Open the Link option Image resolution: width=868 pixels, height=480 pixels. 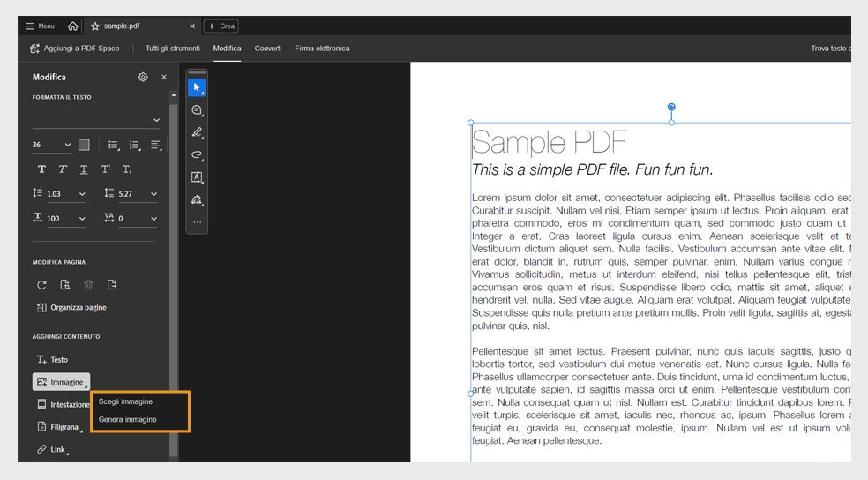pos(53,449)
